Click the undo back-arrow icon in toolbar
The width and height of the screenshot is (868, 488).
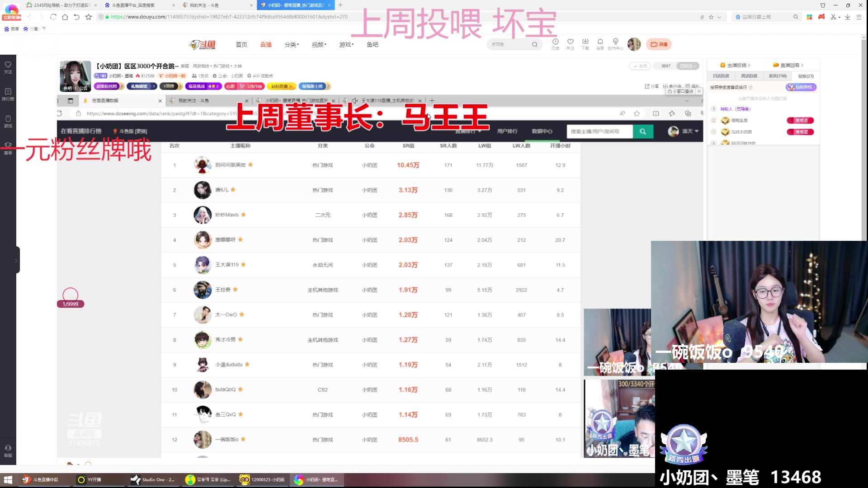tap(76, 17)
